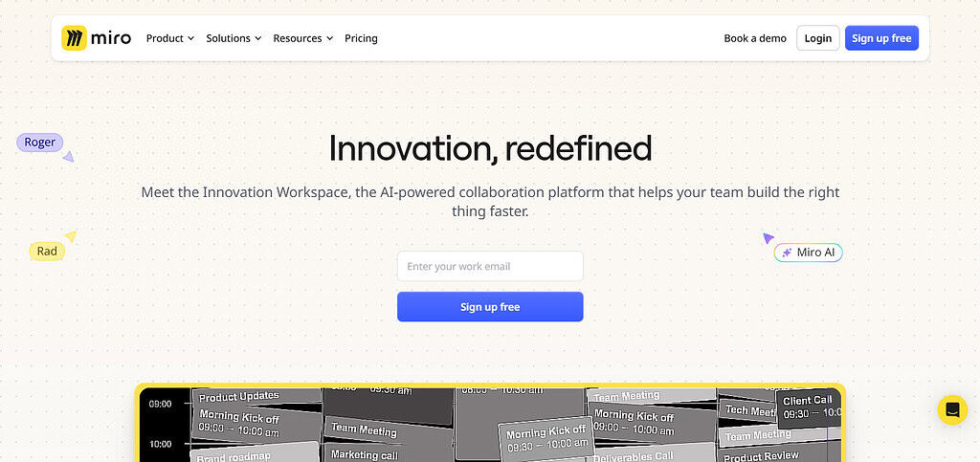Click the Roger cursor label

40,143
